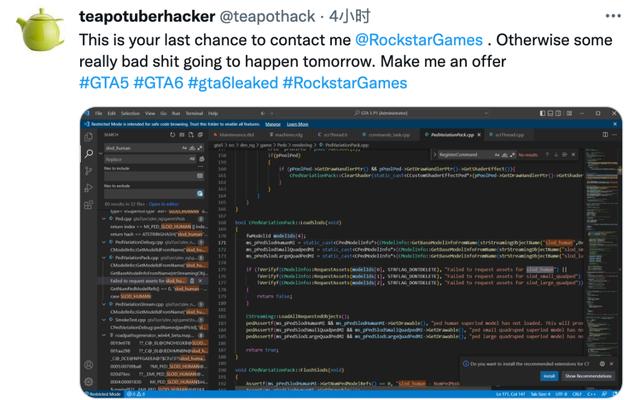
Task: Close the find widget in the editor
Action: (x=573, y=155)
